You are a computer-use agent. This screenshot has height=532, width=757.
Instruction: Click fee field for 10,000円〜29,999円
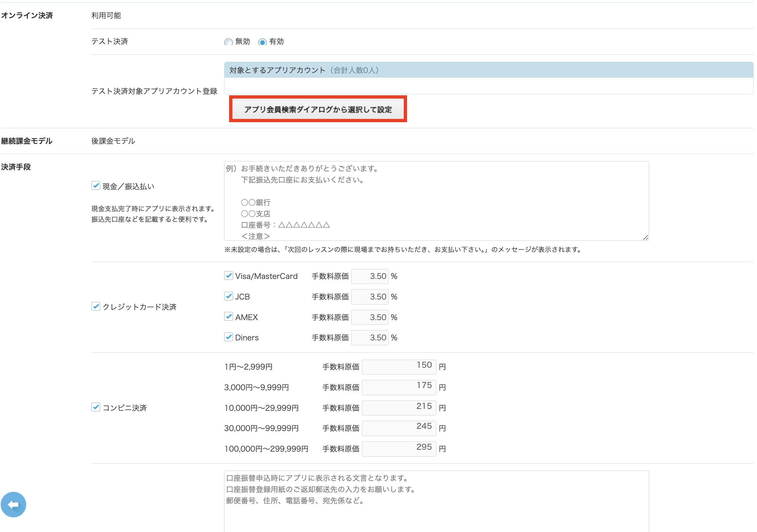(399, 408)
